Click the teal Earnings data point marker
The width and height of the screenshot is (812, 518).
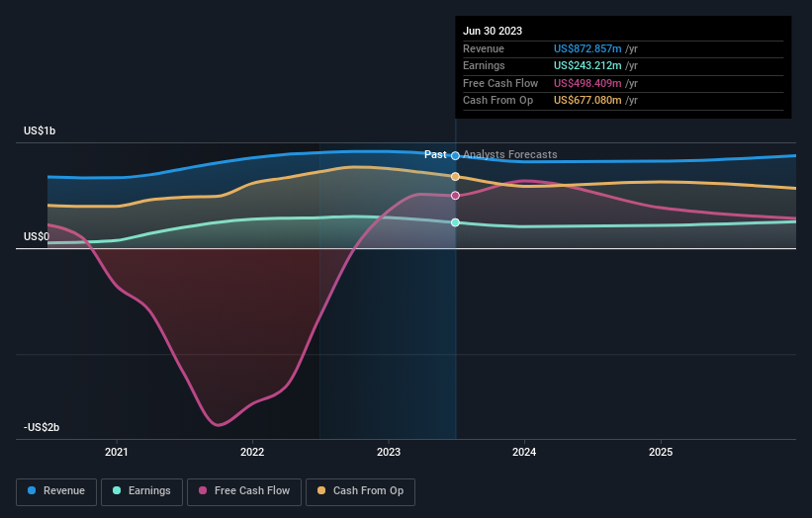point(455,222)
